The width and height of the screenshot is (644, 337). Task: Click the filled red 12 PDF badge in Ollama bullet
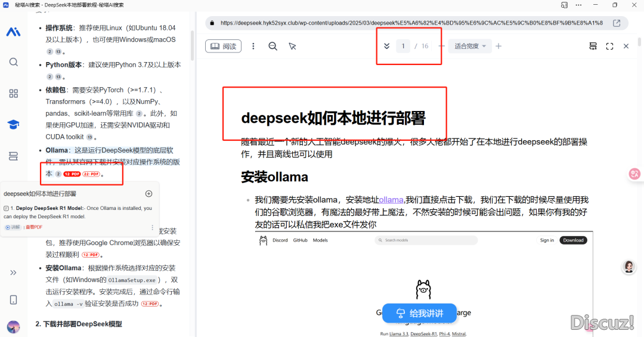(x=72, y=174)
